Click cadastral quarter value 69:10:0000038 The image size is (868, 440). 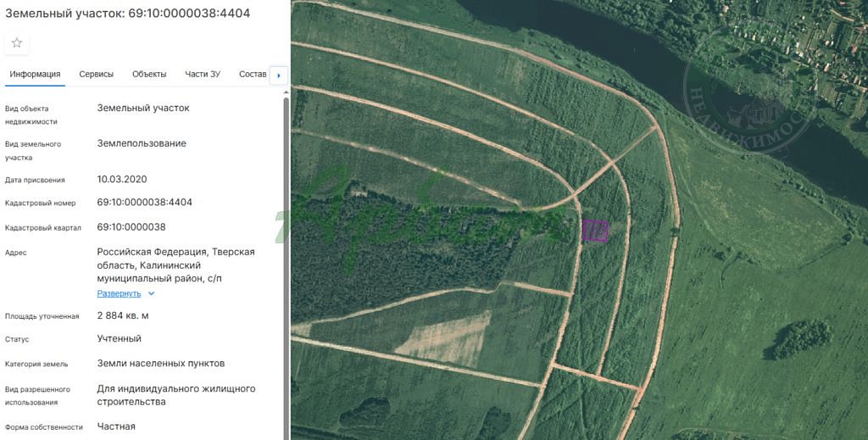[131, 227]
